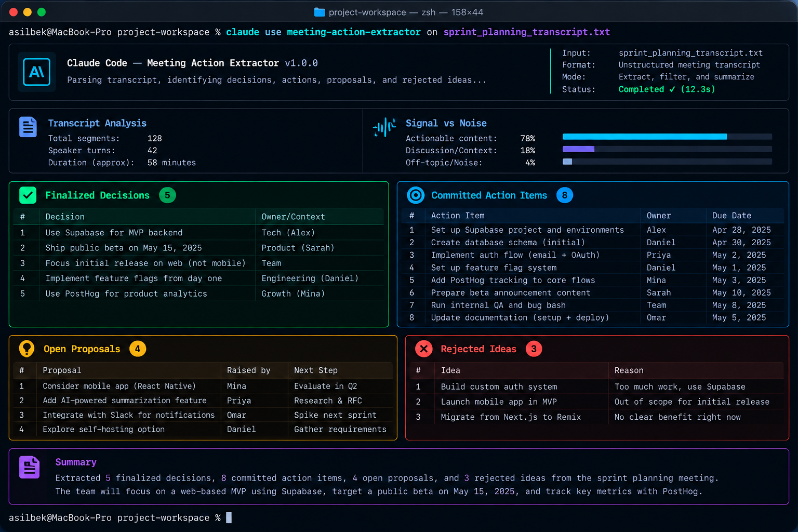Click the '58 minutes' duration value
This screenshot has width=798, height=532.
171,163
